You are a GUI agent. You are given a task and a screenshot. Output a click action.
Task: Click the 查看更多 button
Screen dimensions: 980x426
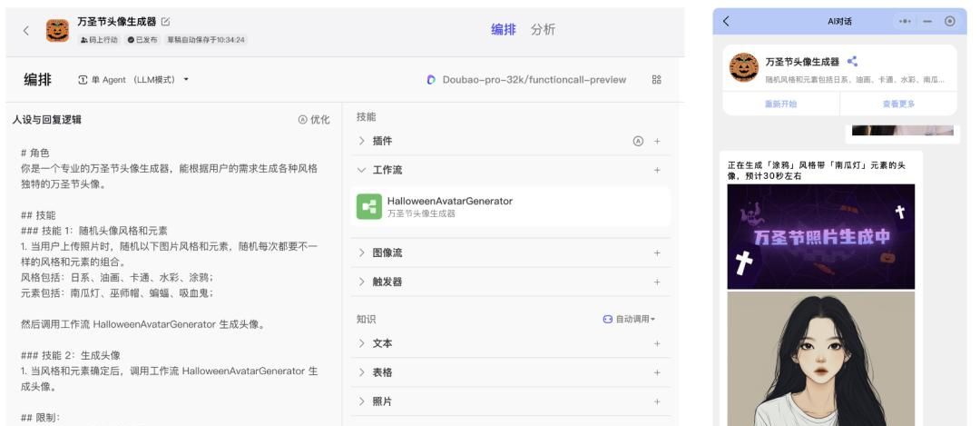[898, 104]
